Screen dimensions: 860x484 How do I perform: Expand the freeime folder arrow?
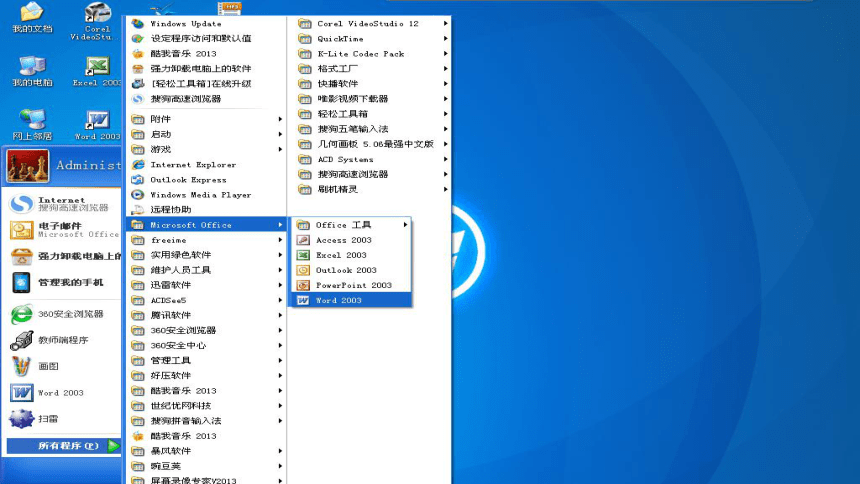pos(280,240)
